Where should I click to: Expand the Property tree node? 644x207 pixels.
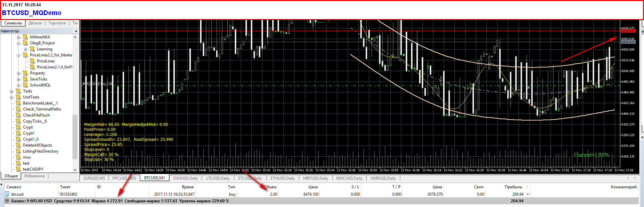click(19, 73)
